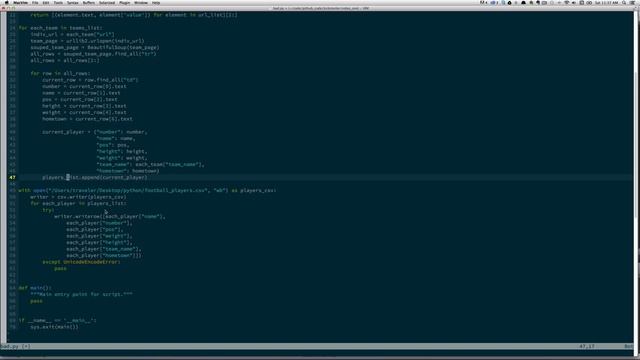Viewport: 640px width, 360px height.
Task: Open the Buffers menu
Action: [89, 2]
